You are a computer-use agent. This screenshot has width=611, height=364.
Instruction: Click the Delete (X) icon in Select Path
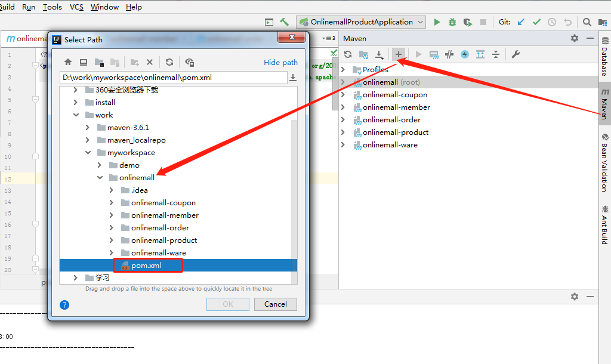(x=150, y=62)
